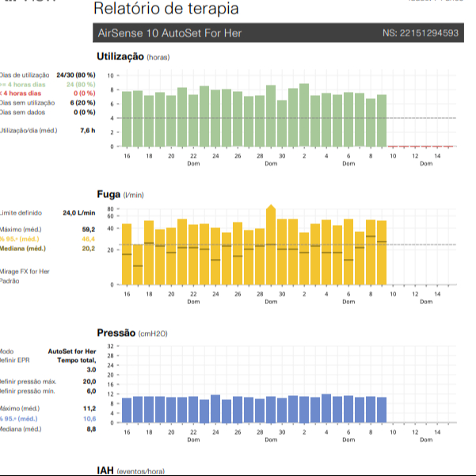Screen dimensions: 476x476
Task: Click the leak 'Máximo (méd.)' 59,2 value
Action: pos(88,229)
